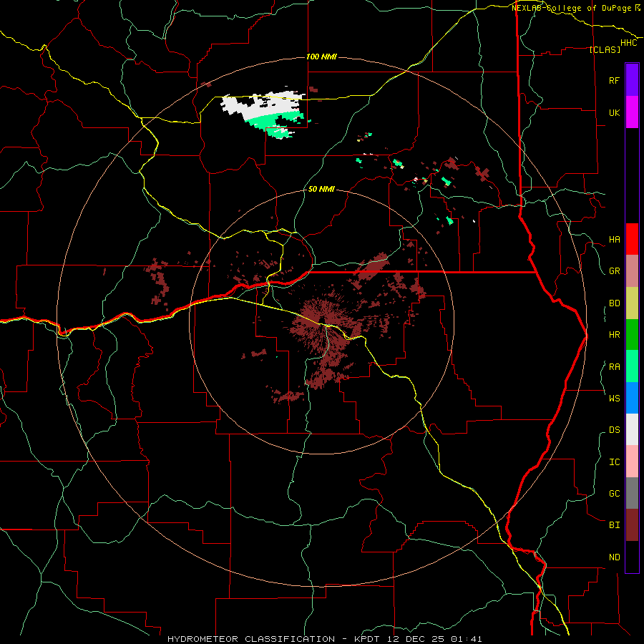
Task: Click the HHC product label
Action: (x=629, y=43)
